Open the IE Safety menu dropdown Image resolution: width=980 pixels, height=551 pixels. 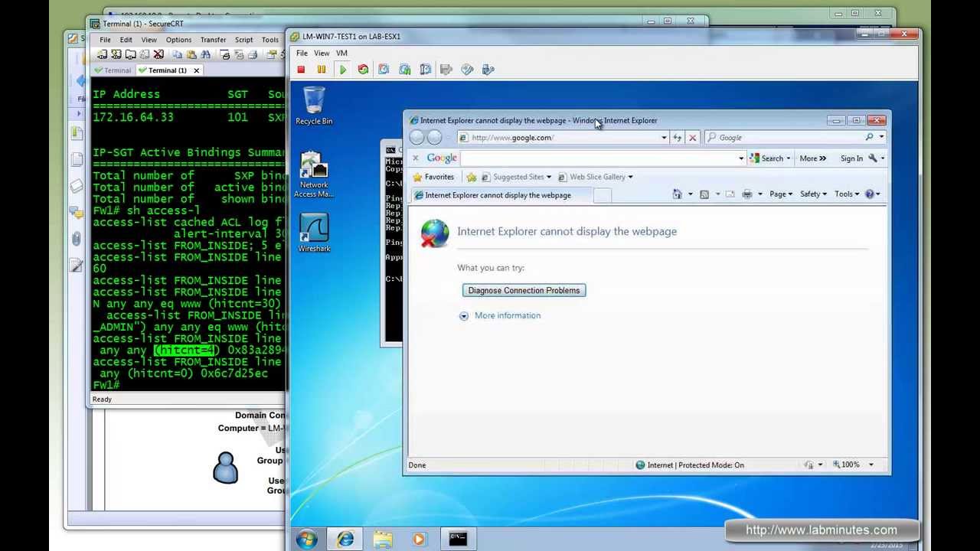(813, 194)
